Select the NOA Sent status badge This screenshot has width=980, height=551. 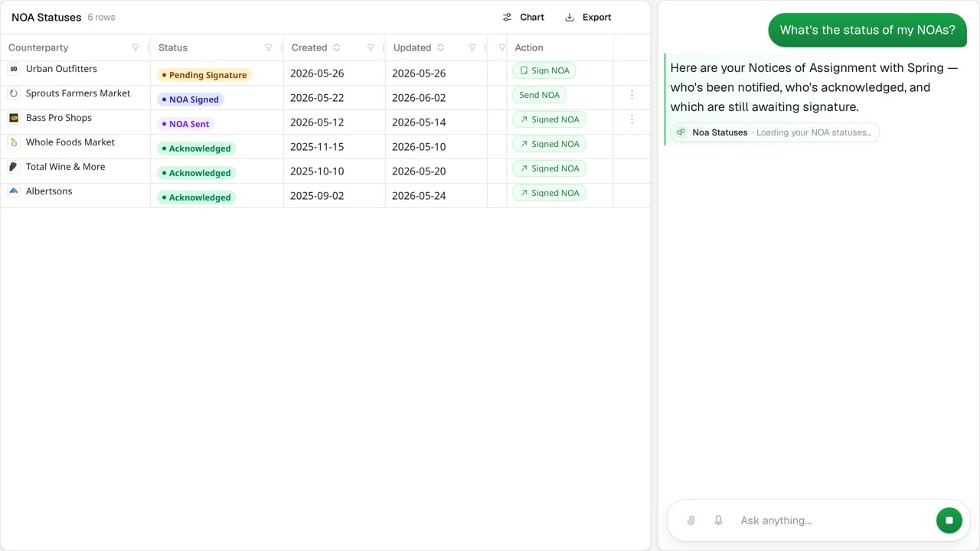[186, 124]
